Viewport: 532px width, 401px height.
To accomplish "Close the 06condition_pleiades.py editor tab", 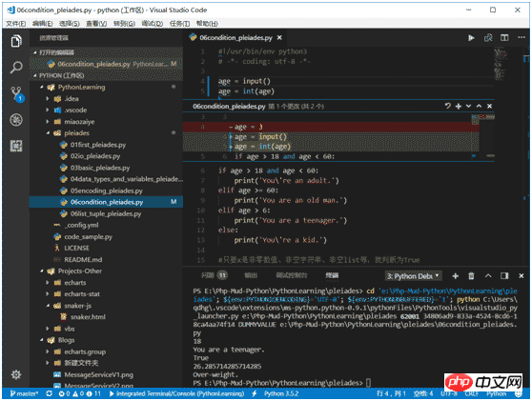I will click(x=279, y=38).
